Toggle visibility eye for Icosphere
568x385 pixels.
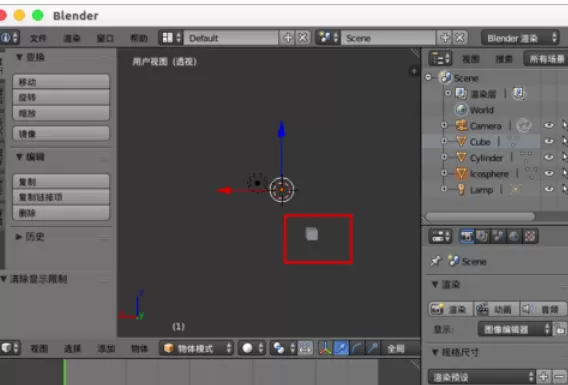[x=549, y=173]
